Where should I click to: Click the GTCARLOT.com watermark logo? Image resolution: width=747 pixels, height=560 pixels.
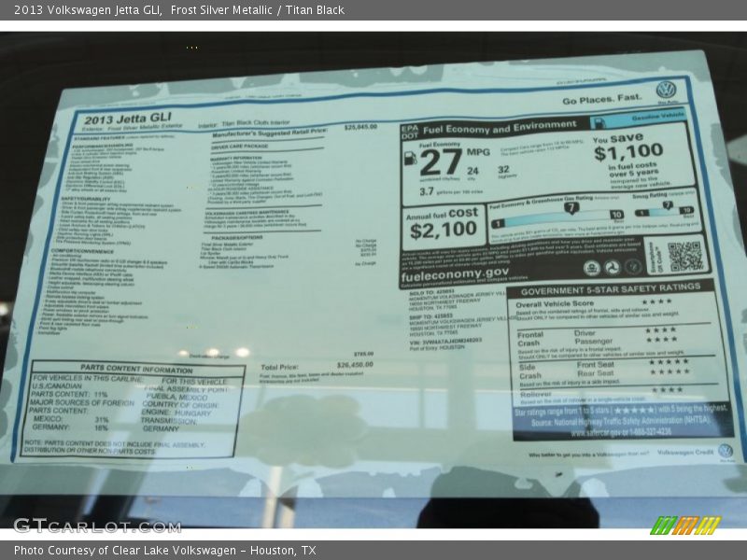(x=82, y=525)
